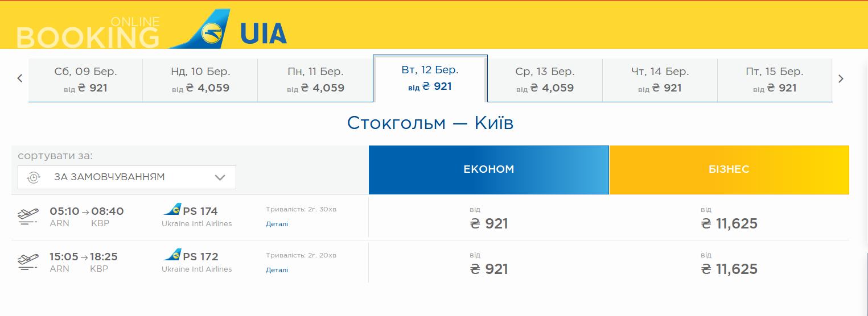The image size is (868, 316).
Task: Choose the Пт, 15 Бер. date tab
Action: pyautogui.click(x=774, y=80)
